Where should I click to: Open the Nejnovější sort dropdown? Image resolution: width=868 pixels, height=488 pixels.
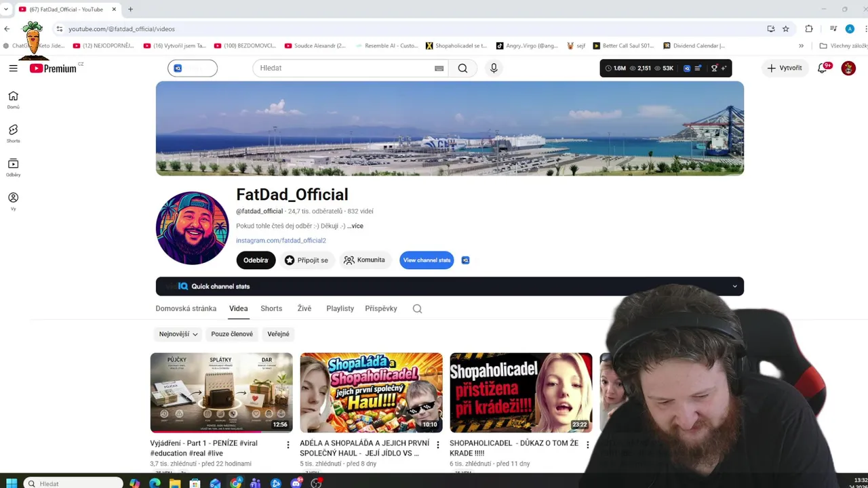coord(178,334)
